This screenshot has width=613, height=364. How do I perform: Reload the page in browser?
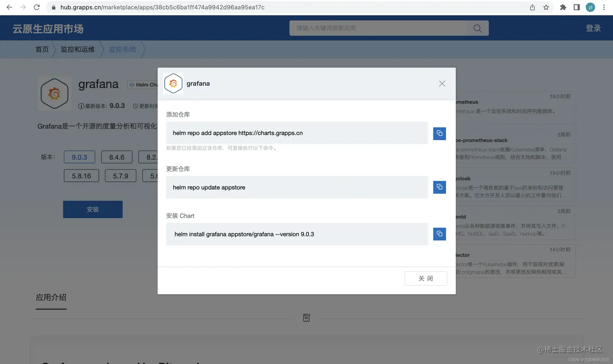[36, 7]
